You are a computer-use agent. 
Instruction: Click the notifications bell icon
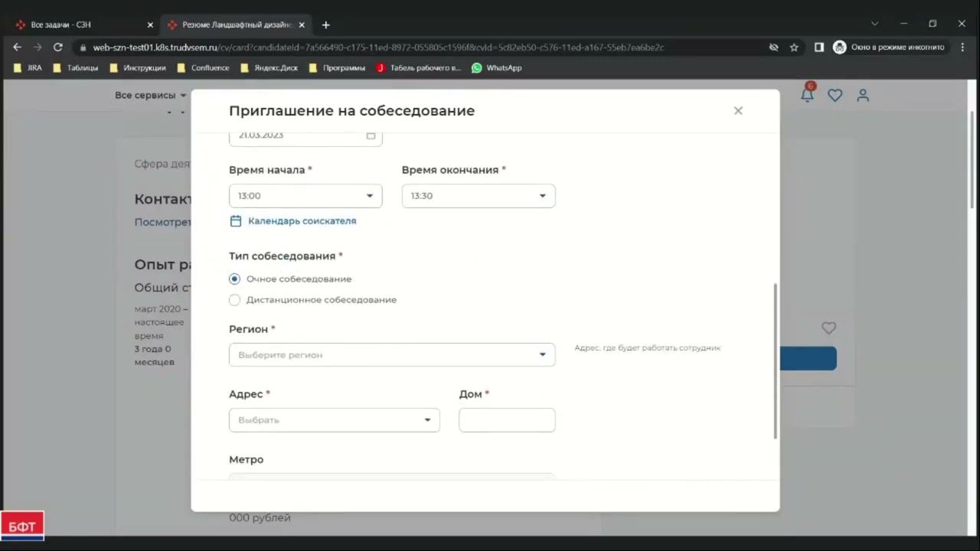(807, 95)
